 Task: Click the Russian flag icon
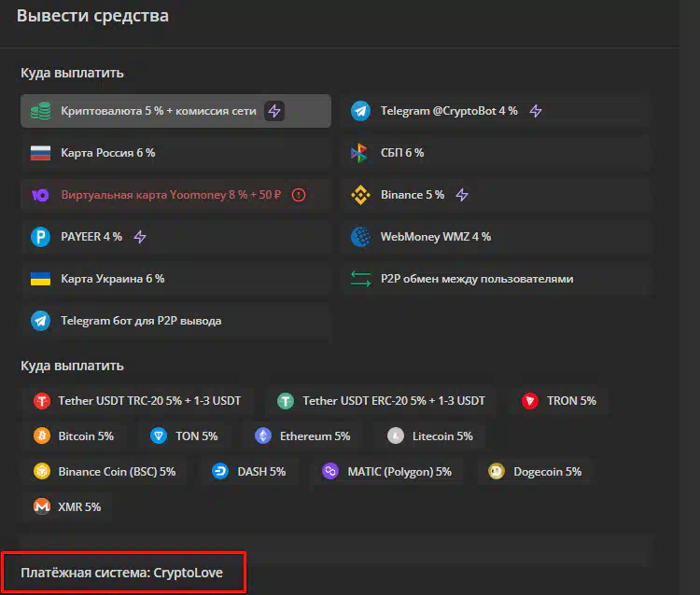41,153
